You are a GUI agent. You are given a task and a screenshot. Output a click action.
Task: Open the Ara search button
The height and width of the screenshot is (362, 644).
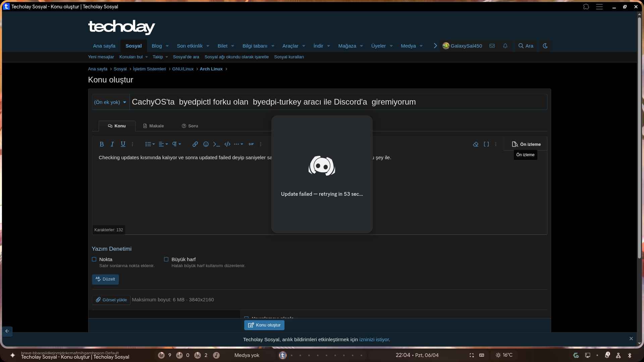point(526,46)
